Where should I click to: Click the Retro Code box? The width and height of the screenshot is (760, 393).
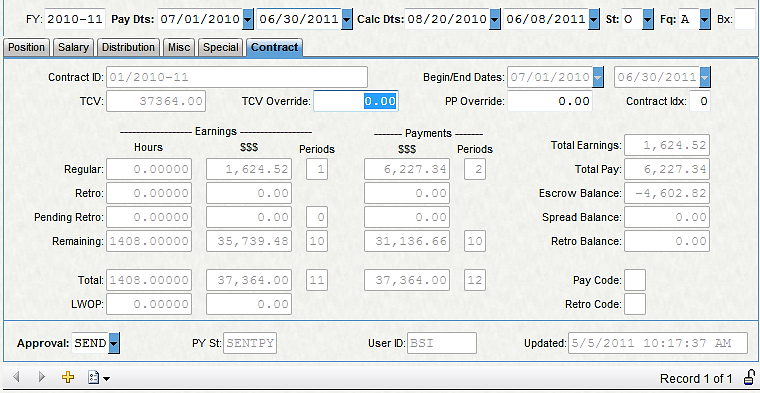635,304
